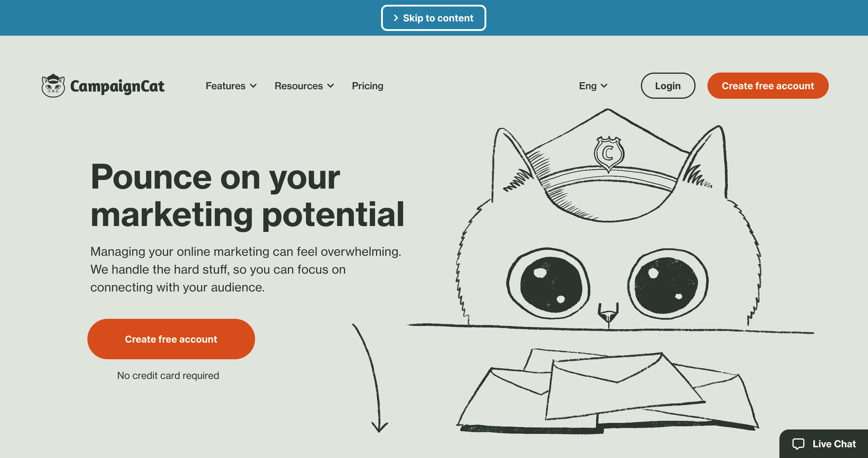Click the C badge on the cat's hat

point(608,154)
